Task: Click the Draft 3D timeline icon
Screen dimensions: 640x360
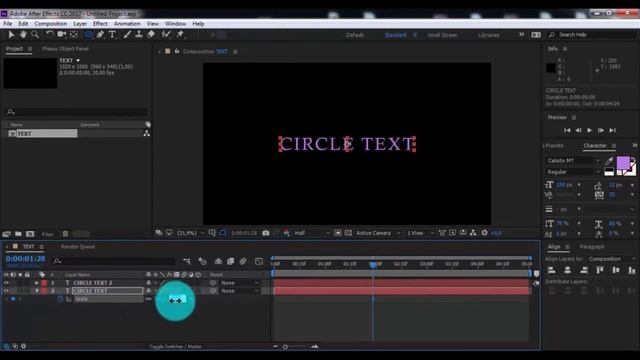Action: pos(202,261)
